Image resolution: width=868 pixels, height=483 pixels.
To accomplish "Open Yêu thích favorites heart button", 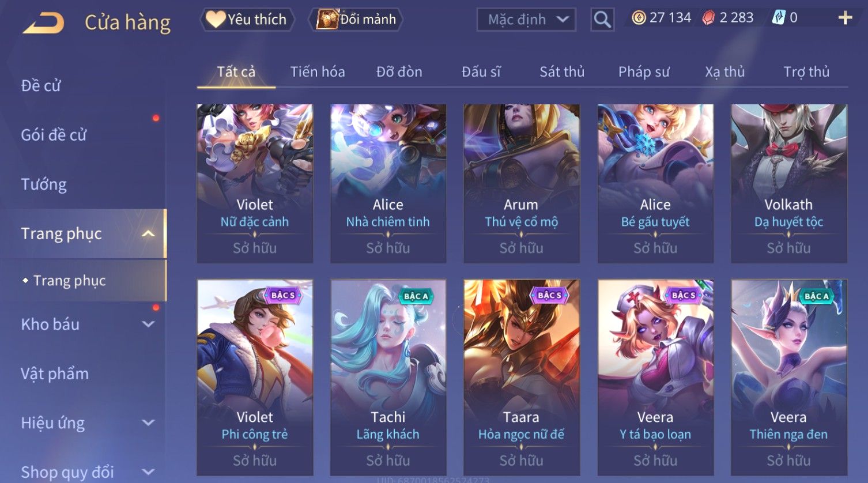I will (247, 20).
